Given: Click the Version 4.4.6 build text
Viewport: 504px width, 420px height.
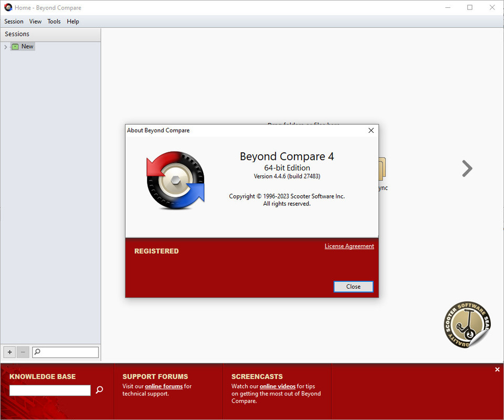Looking at the screenshot, I should pos(287,176).
